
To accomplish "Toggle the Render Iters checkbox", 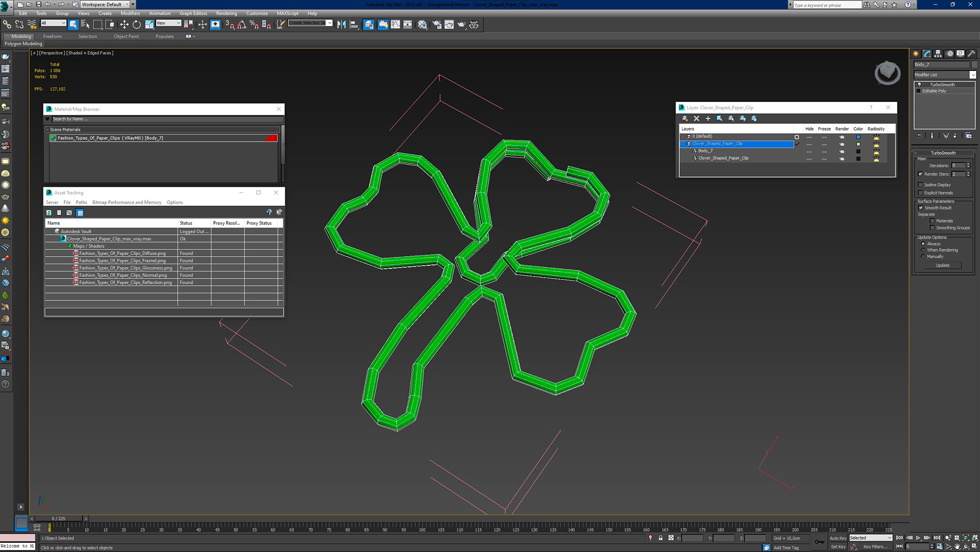I will click(921, 174).
